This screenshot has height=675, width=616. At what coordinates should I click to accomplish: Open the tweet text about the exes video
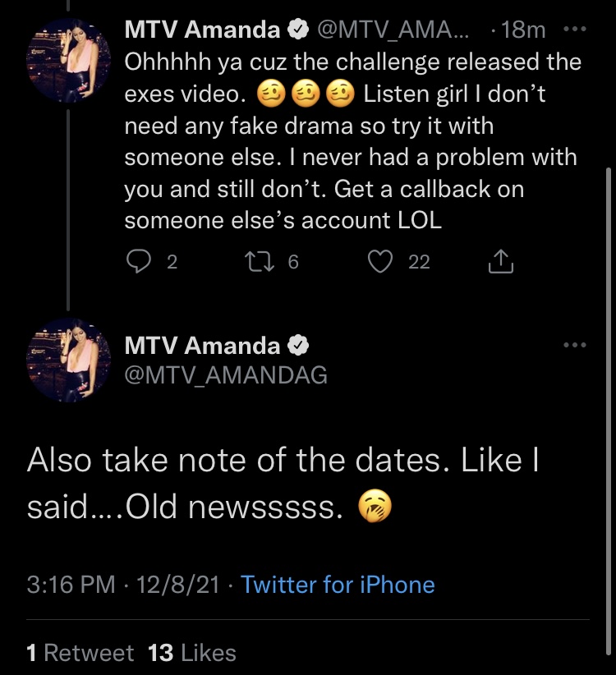click(353, 140)
